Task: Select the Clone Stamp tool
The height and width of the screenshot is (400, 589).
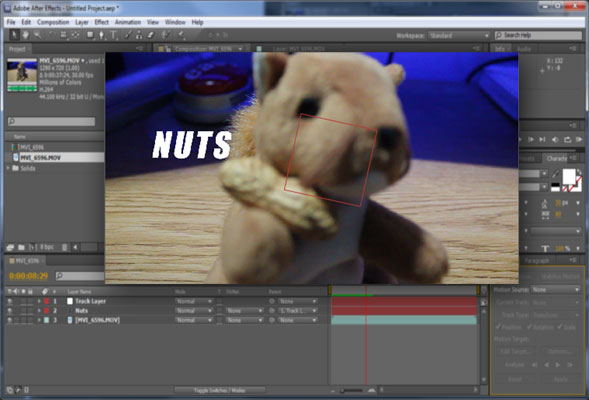Action: [139, 35]
